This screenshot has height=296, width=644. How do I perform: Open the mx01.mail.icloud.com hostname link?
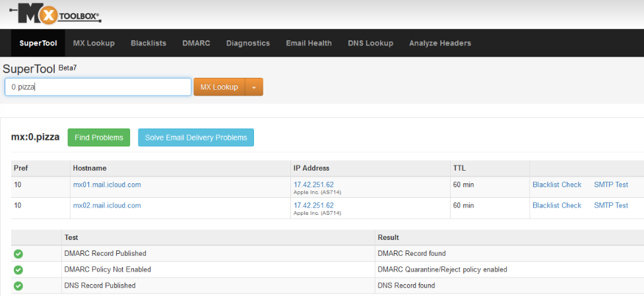(x=107, y=185)
